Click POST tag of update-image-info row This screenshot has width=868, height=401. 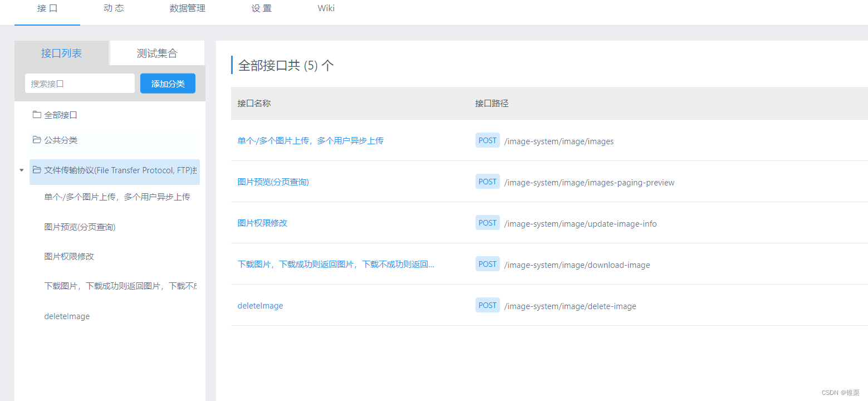click(x=487, y=223)
